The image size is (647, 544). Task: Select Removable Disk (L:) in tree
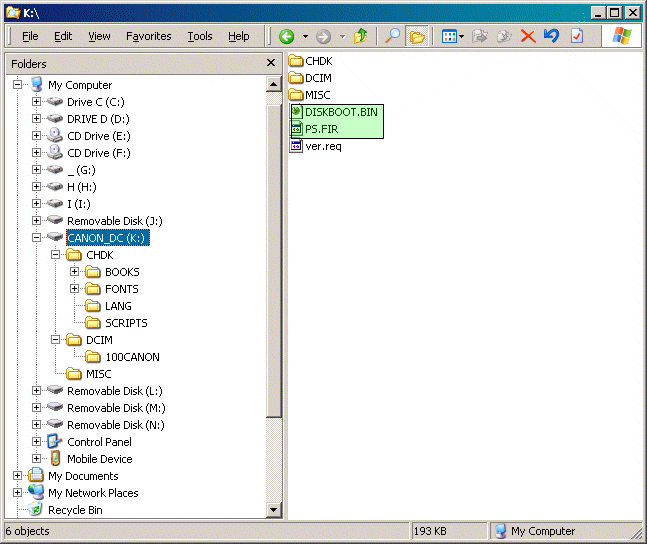115,391
